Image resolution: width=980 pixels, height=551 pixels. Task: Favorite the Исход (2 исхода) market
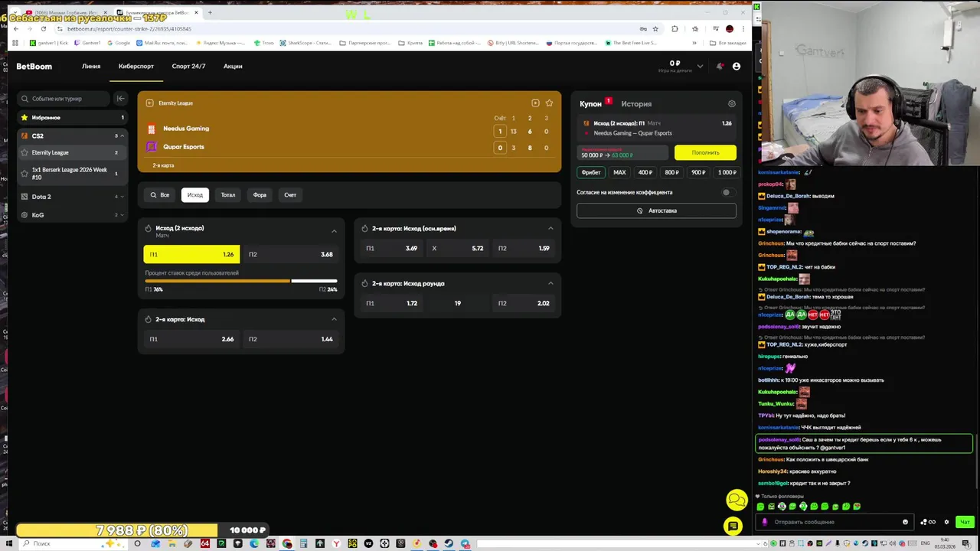149,228
